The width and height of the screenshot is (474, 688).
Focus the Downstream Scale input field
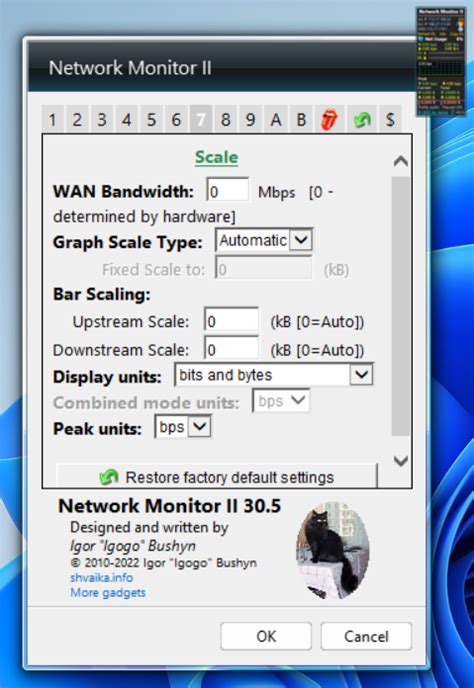(x=231, y=349)
